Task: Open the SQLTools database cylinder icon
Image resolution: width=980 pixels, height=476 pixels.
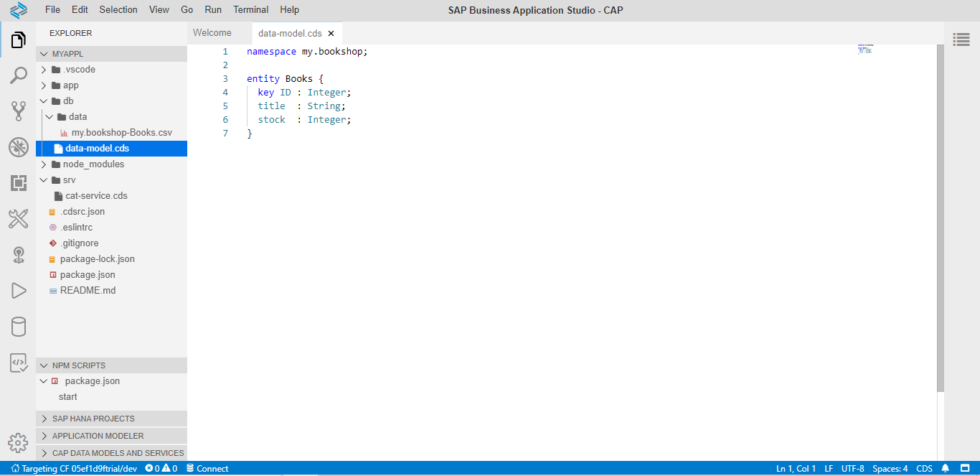Action: (x=18, y=327)
